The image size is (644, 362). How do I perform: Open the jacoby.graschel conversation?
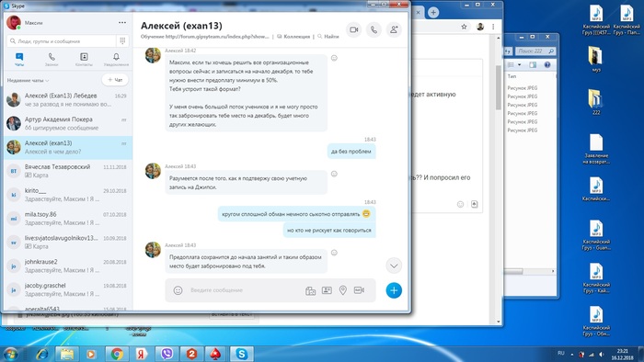[68, 289]
